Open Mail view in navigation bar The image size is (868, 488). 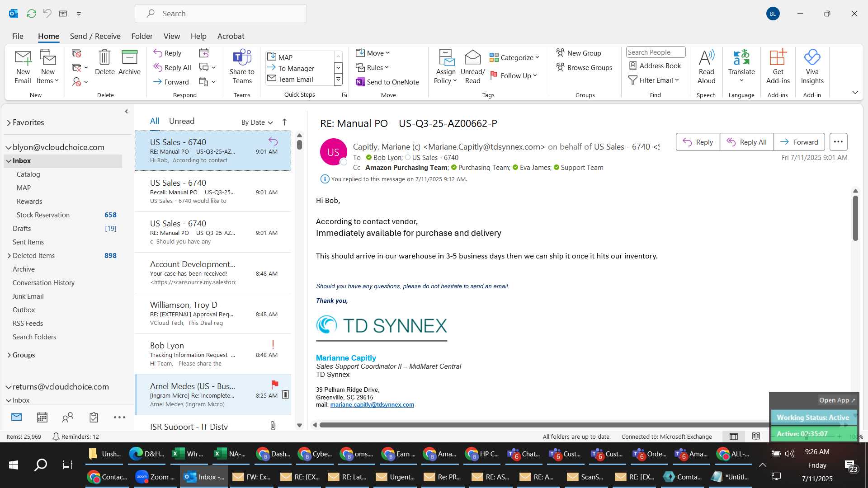click(16, 417)
